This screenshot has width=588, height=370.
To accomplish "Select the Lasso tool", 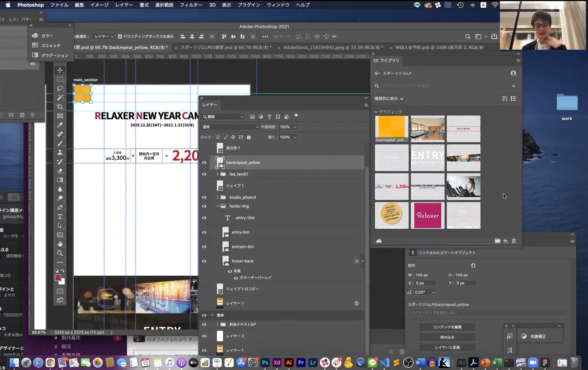I will (60, 88).
